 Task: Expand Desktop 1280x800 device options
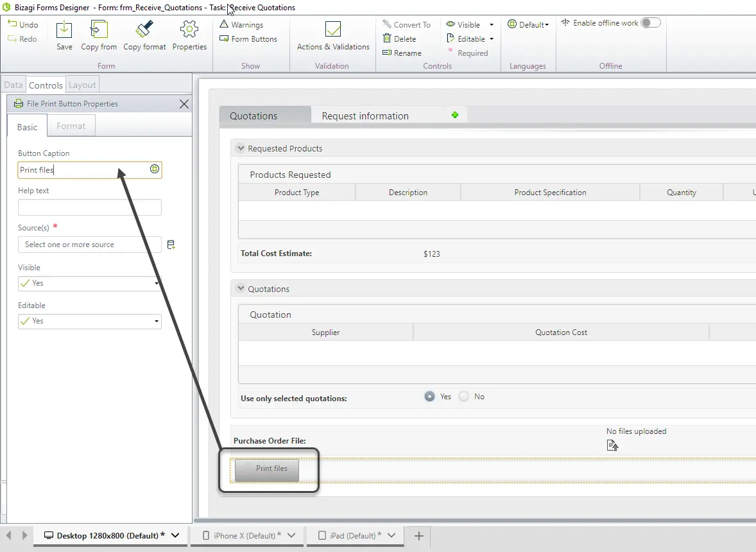[x=175, y=535]
